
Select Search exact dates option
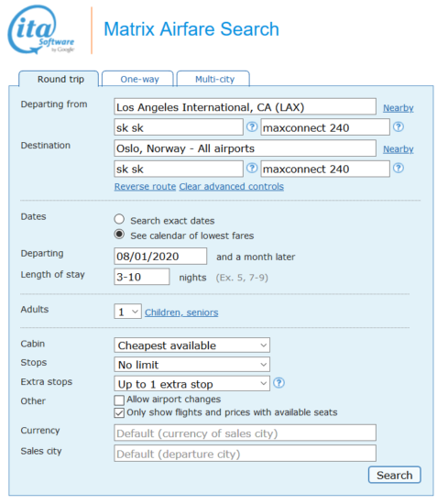click(119, 219)
